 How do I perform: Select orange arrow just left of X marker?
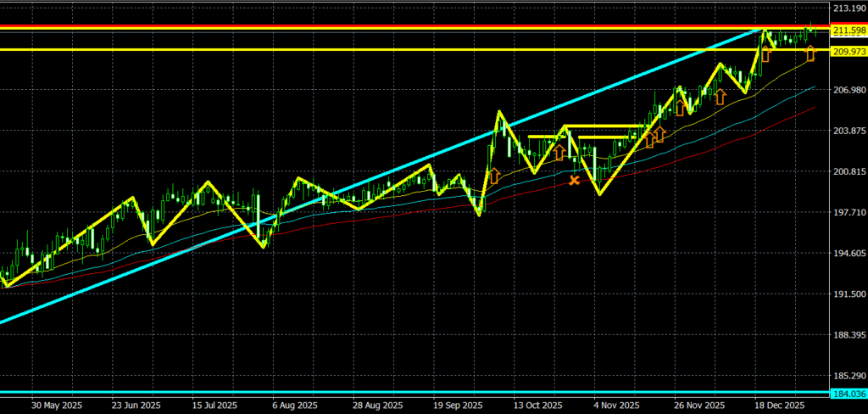[x=559, y=153]
